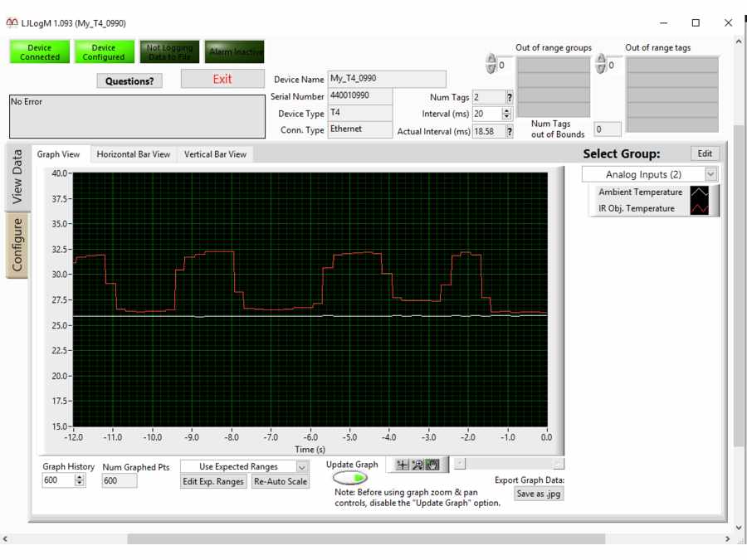Image resolution: width=747 pixels, height=560 pixels.
Task: Select the graph pan hand tool
Action: click(432, 465)
